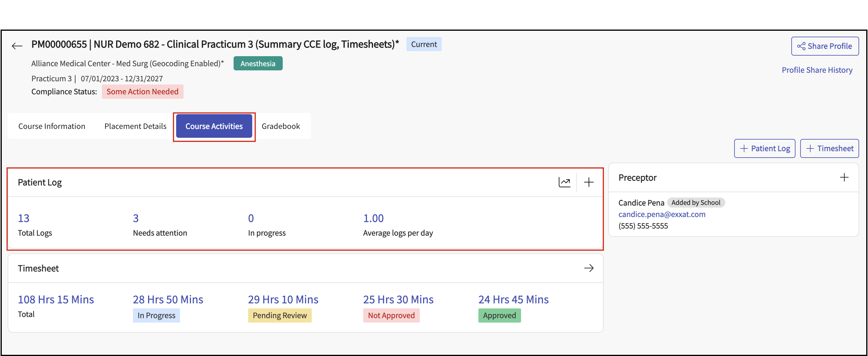Select the Course Activities tab

pyautogui.click(x=214, y=126)
